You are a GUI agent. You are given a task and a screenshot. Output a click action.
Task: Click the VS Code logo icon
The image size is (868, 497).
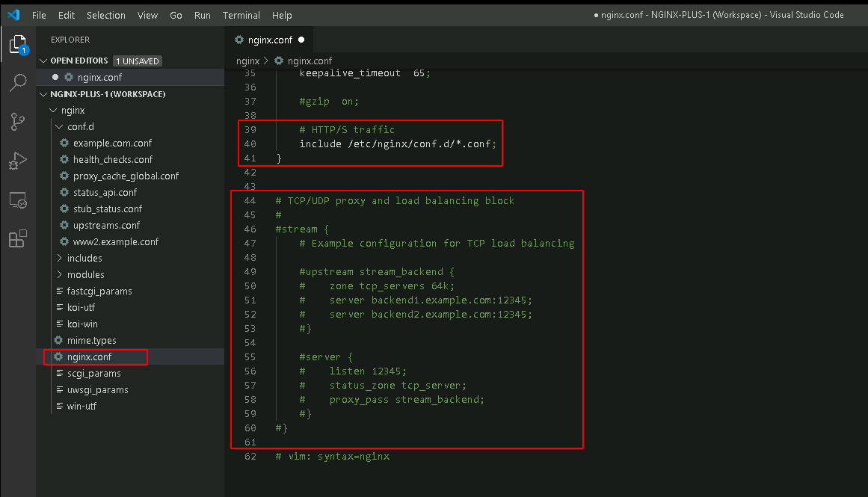coord(14,15)
